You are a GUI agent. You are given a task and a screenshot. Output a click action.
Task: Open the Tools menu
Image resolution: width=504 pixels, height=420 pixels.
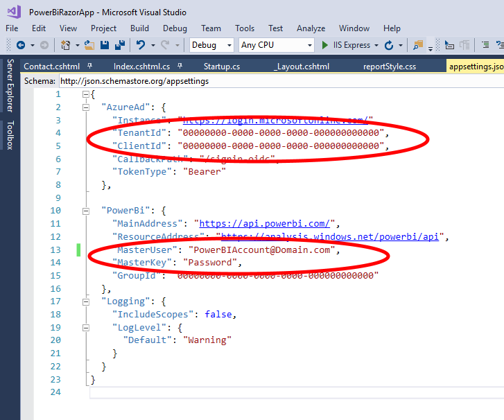tap(245, 28)
